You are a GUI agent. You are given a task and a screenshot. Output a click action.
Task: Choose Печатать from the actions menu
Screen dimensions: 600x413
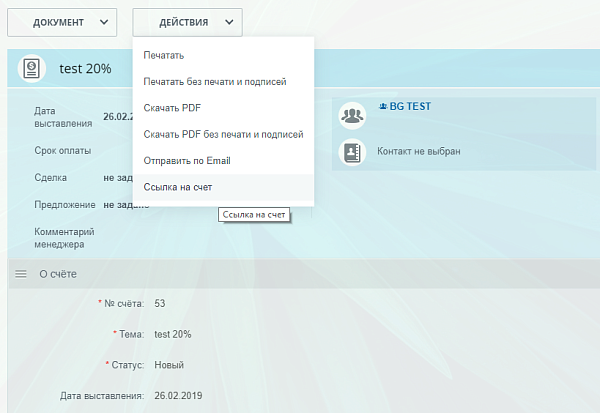tap(223, 56)
